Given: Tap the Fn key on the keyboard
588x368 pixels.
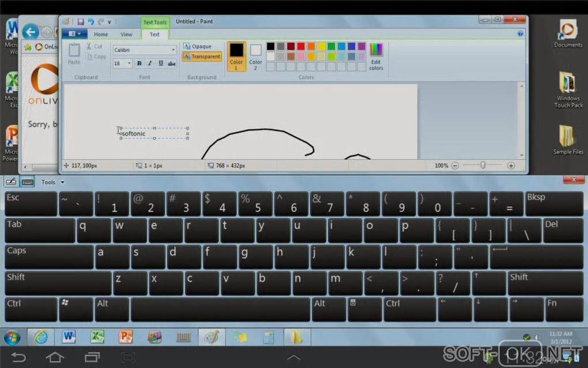Looking at the screenshot, I should point(564,310).
